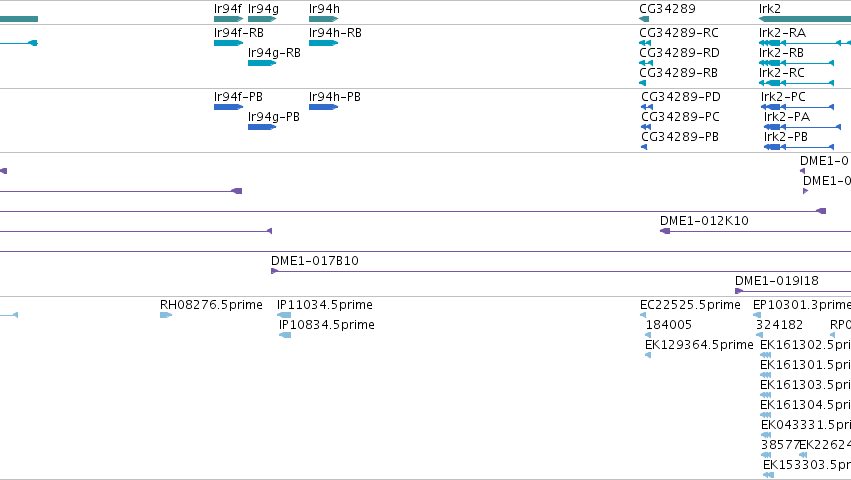Click protein Ir94h-PB

(x=323, y=107)
